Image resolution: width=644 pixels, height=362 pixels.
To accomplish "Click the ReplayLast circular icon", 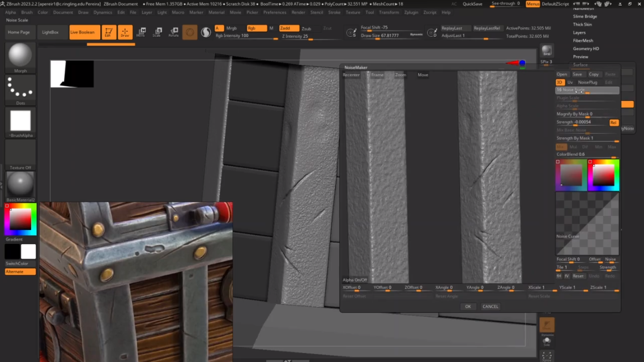I will click(x=432, y=32).
